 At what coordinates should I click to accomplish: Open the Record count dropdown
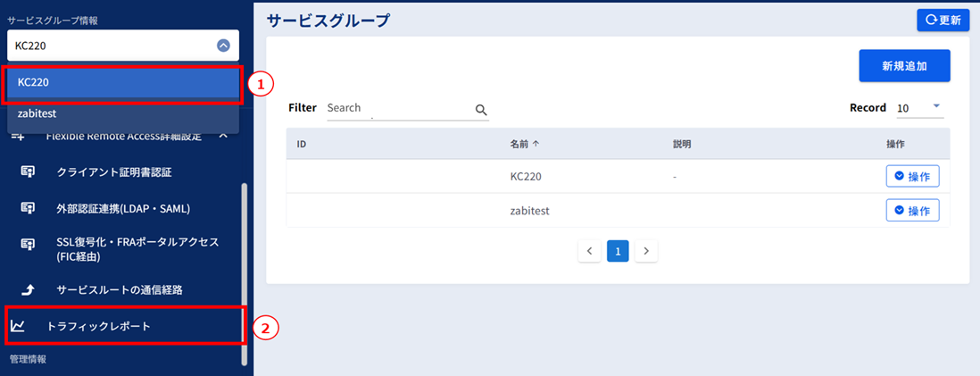click(936, 107)
